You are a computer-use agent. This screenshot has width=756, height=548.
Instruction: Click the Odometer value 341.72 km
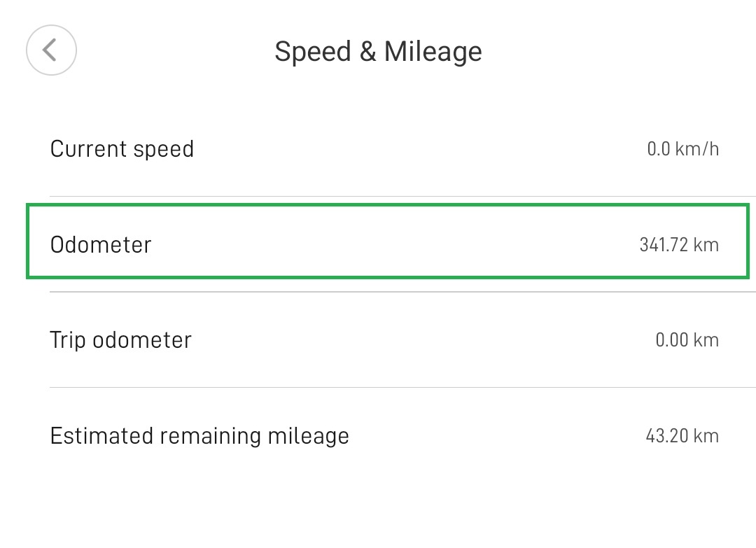(679, 244)
